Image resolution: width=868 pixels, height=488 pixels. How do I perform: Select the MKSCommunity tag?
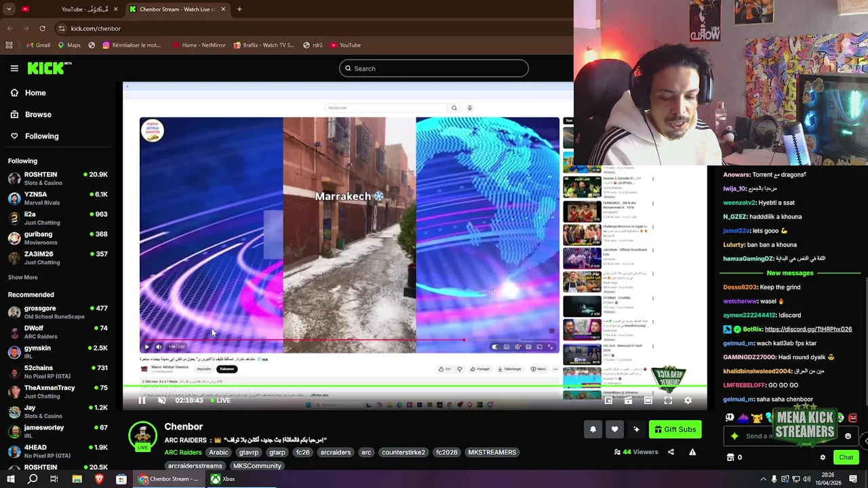257,466
